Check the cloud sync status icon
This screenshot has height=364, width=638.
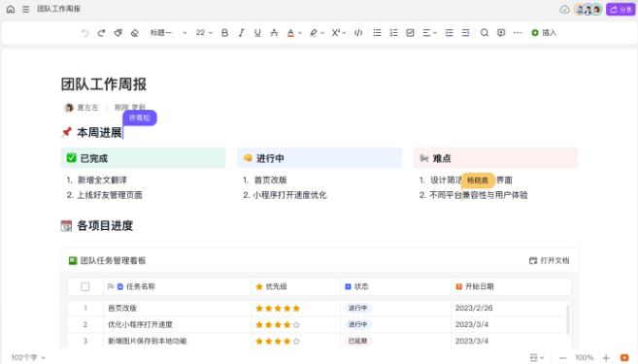(x=564, y=10)
